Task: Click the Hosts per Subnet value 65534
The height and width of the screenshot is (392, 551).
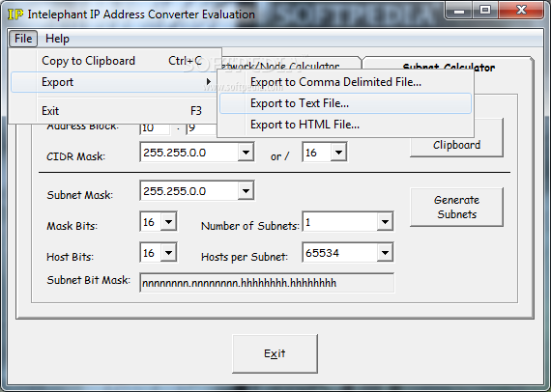Action: [322, 253]
